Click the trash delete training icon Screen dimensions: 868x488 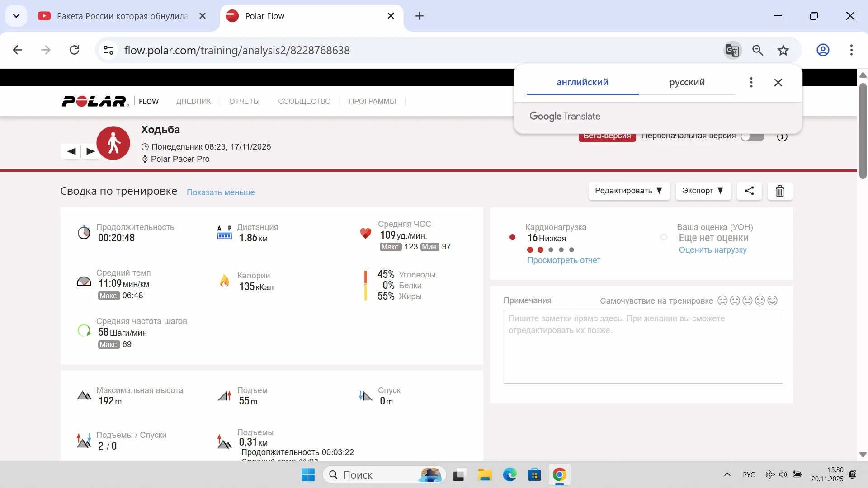click(x=780, y=191)
